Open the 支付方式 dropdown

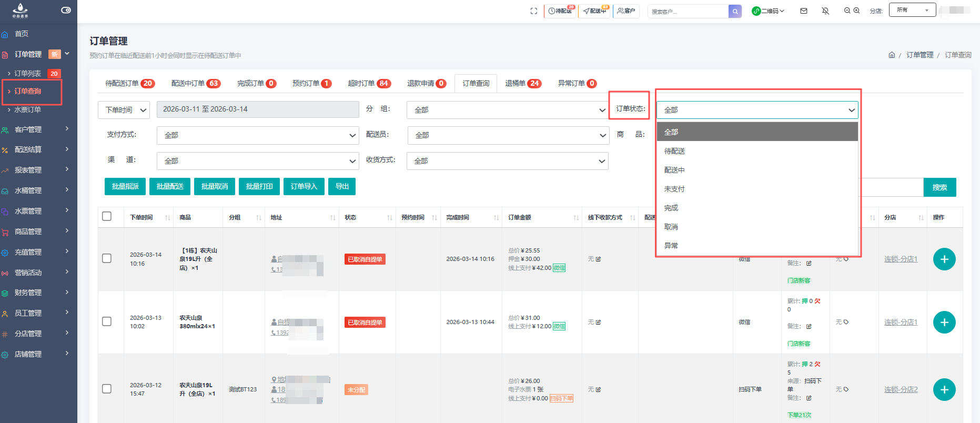click(258, 135)
